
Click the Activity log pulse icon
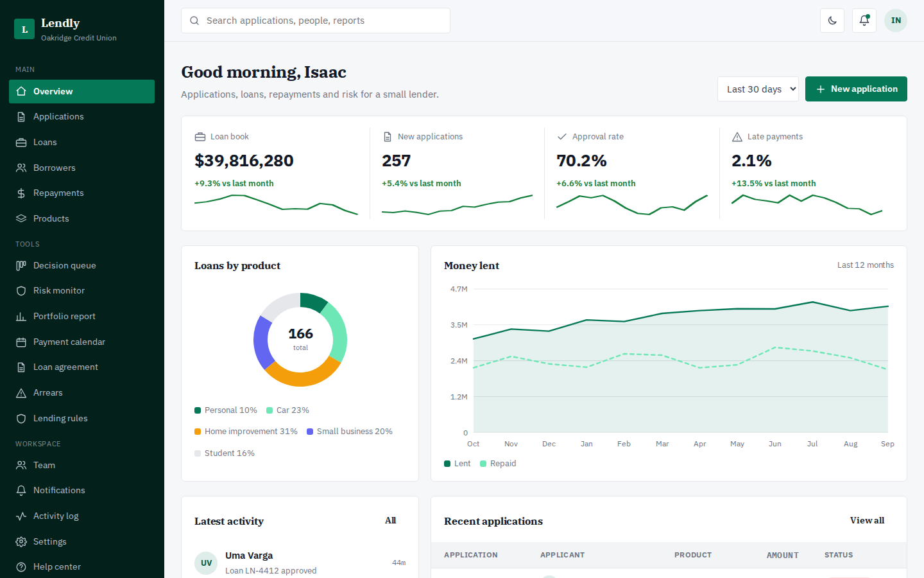(x=21, y=516)
